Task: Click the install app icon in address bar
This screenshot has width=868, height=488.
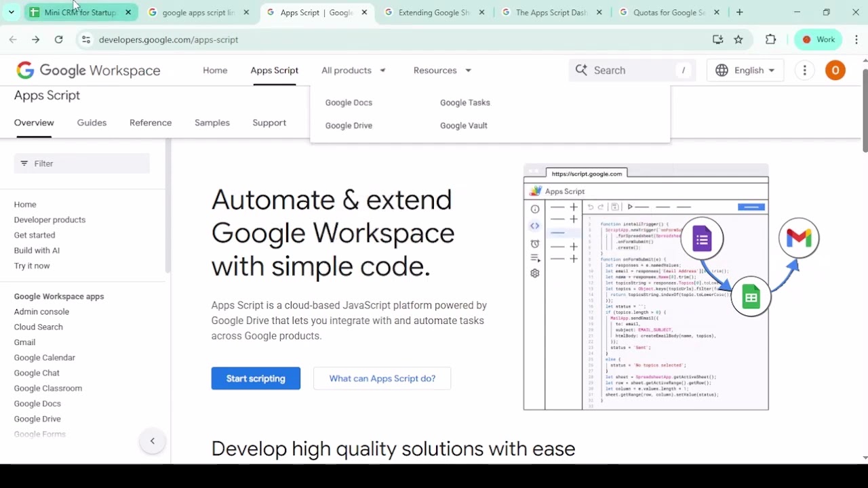Action: (717, 39)
